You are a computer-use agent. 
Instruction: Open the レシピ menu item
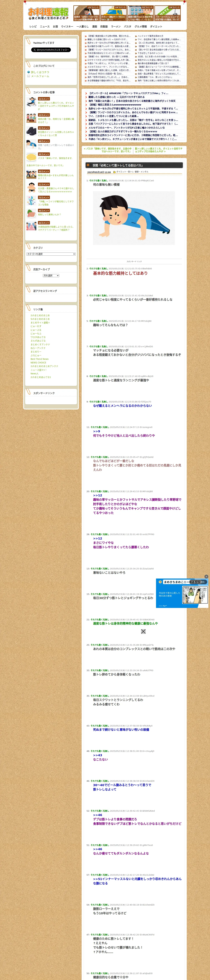click(x=33, y=27)
